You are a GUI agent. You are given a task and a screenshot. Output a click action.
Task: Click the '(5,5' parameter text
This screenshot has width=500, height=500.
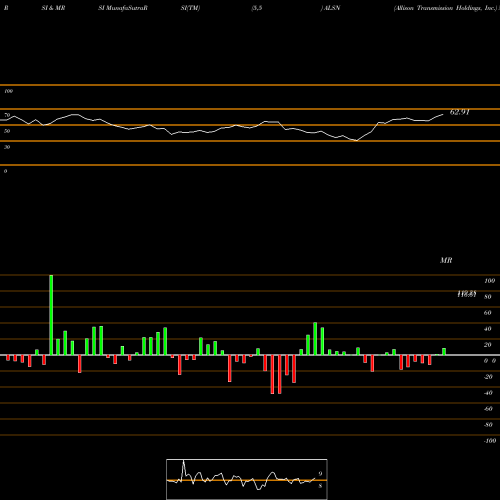[257, 8]
